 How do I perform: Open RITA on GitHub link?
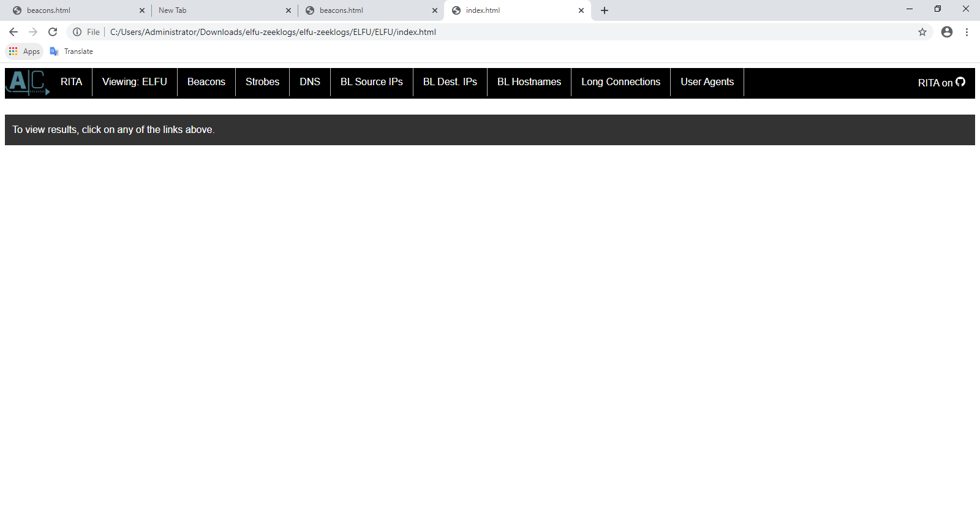click(941, 83)
